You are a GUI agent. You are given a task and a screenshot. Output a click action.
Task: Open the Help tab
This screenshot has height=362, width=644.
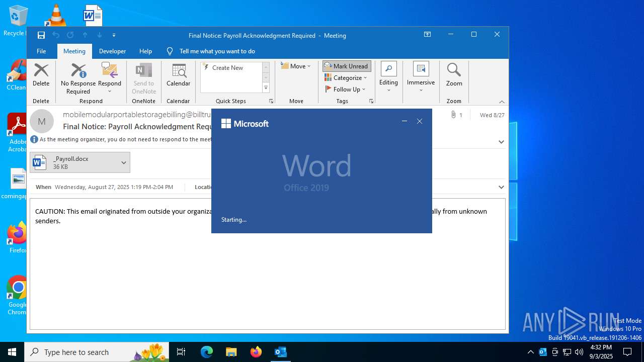tap(145, 51)
